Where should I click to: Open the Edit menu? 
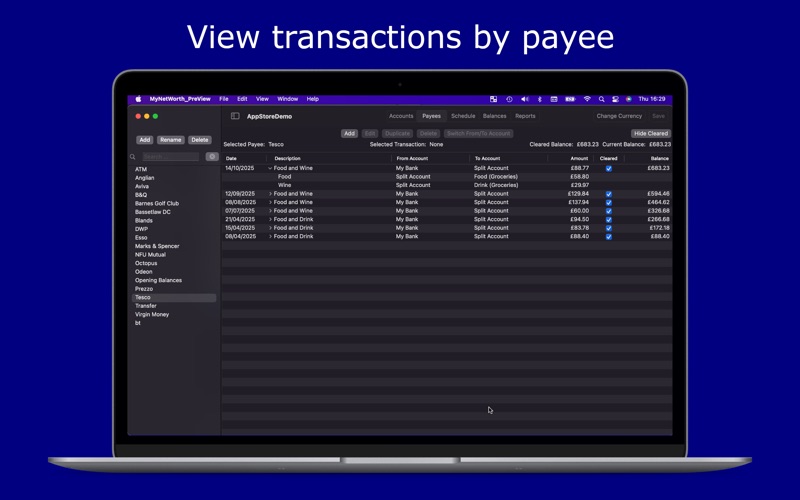point(242,99)
